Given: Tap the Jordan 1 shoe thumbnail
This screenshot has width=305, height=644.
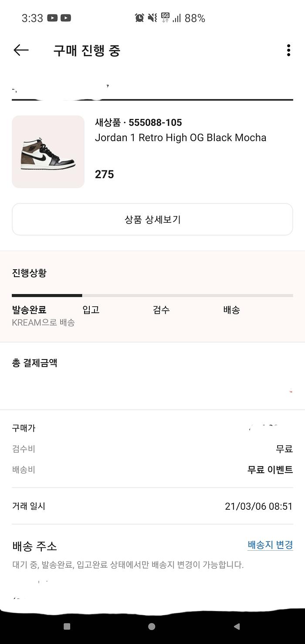Looking at the screenshot, I should coord(48,152).
